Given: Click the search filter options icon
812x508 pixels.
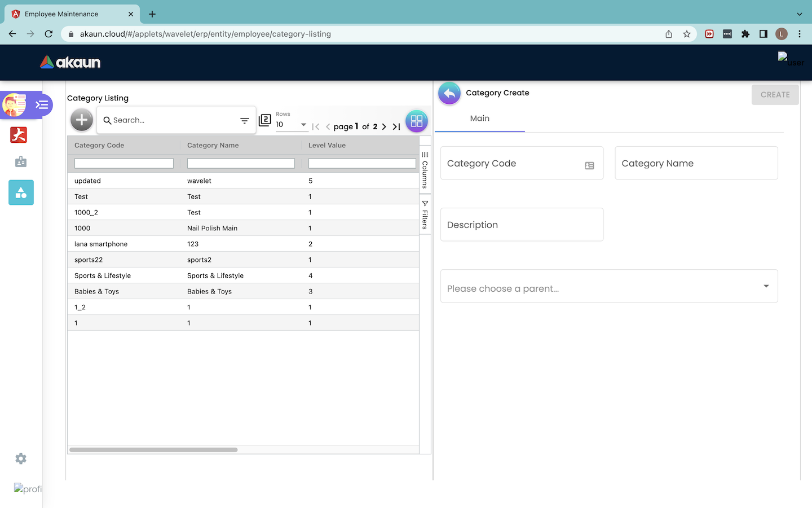Looking at the screenshot, I should click(x=244, y=121).
